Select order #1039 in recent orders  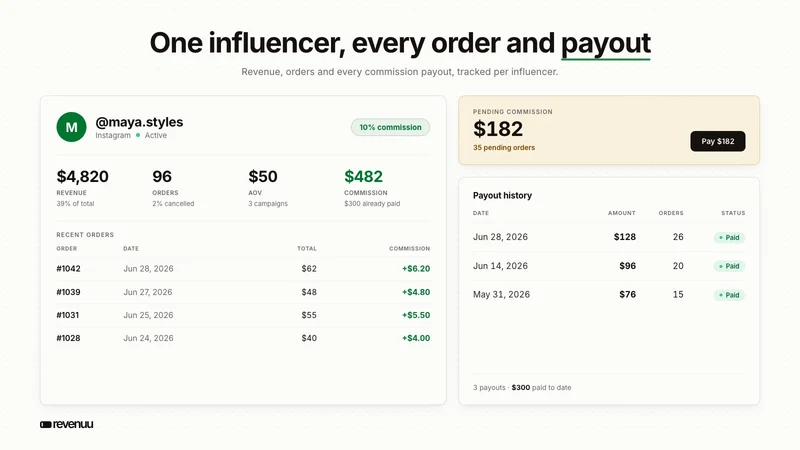coord(68,292)
